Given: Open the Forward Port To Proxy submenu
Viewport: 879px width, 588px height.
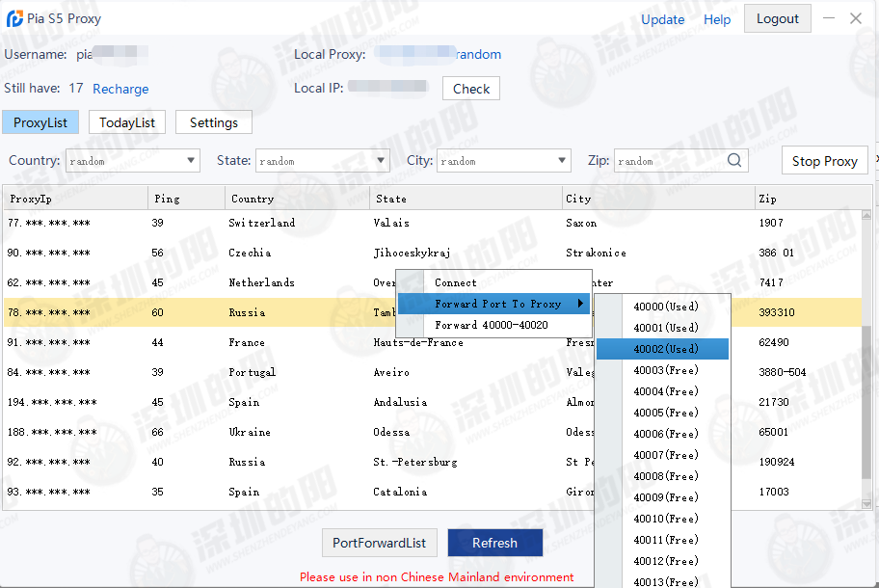Looking at the screenshot, I should tap(493, 304).
